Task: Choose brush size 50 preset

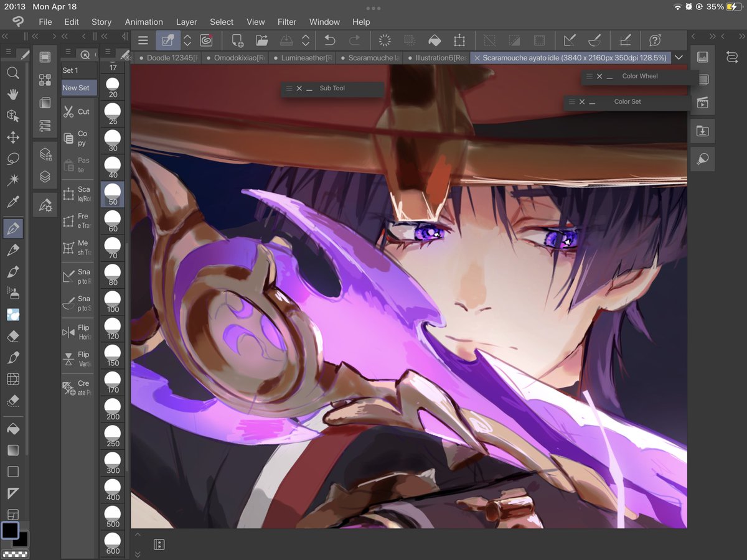Action: [113, 194]
